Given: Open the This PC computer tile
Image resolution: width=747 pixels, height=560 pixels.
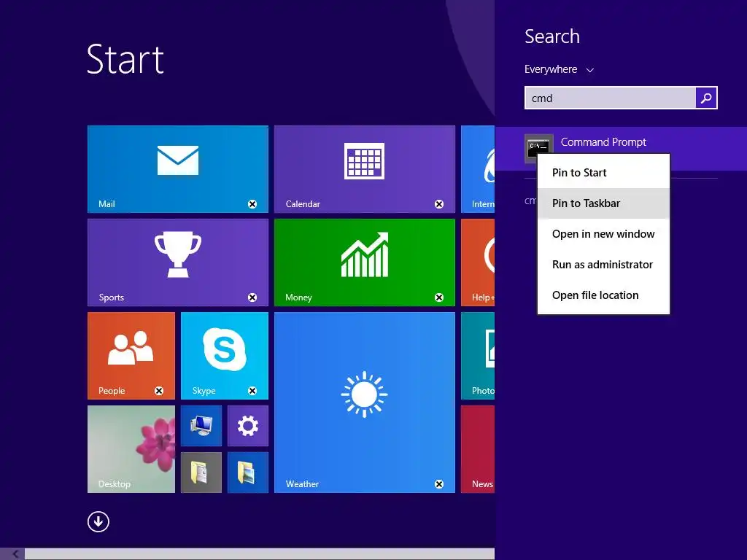Looking at the screenshot, I should pos(201,426).
